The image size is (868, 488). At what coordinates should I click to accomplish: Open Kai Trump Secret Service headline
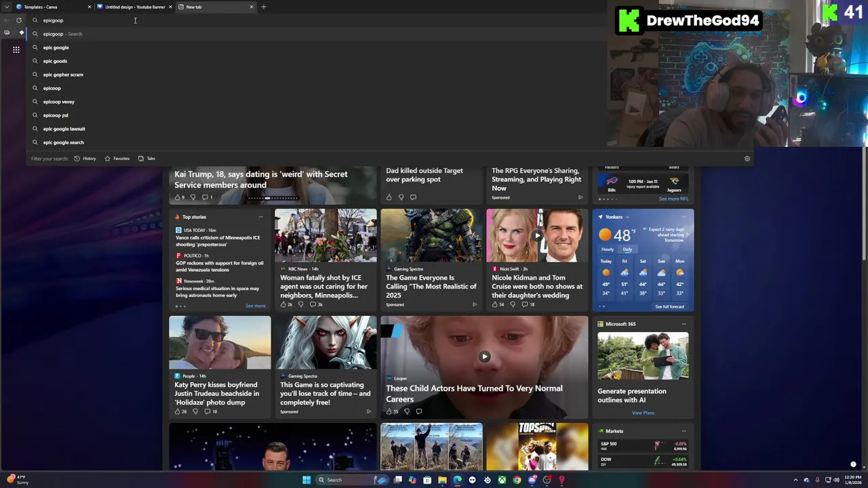click(261, 180)
